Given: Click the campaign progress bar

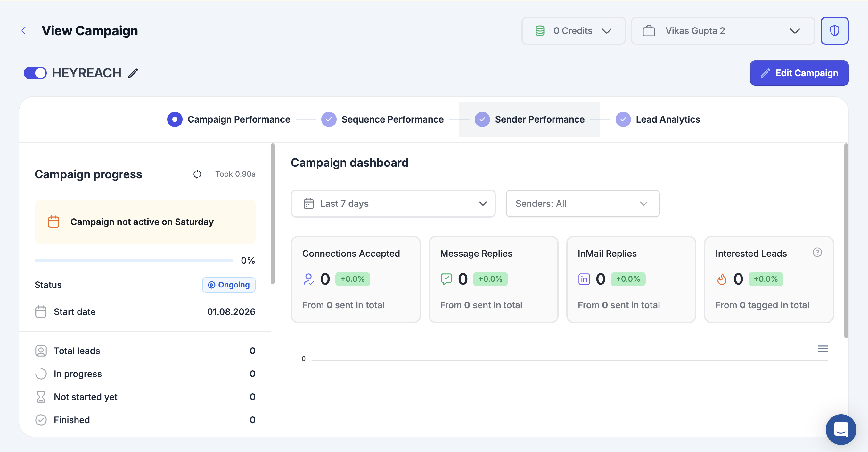Looking at the screenshot, I should click(x=134, y=260).
